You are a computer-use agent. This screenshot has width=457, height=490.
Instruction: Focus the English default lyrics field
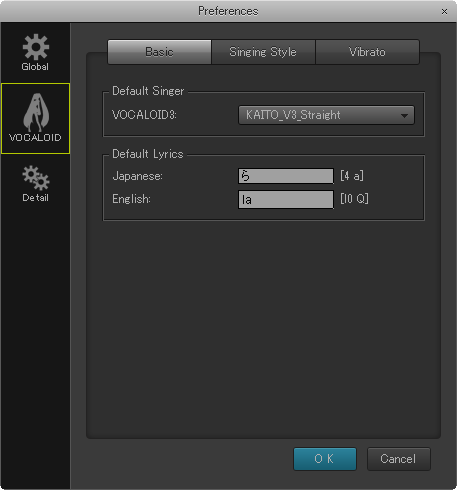tap(286, 199)
